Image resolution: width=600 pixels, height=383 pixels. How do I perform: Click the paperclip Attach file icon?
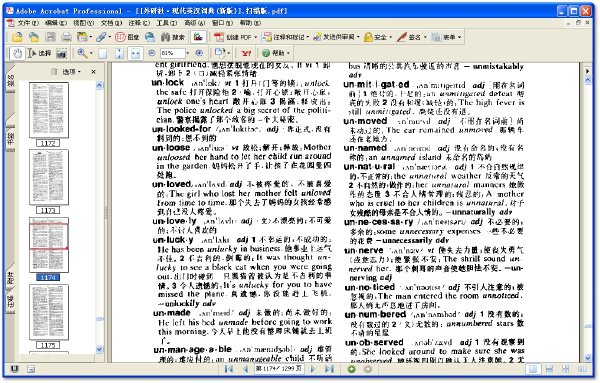pyautogui.click(x=103, y=37)
